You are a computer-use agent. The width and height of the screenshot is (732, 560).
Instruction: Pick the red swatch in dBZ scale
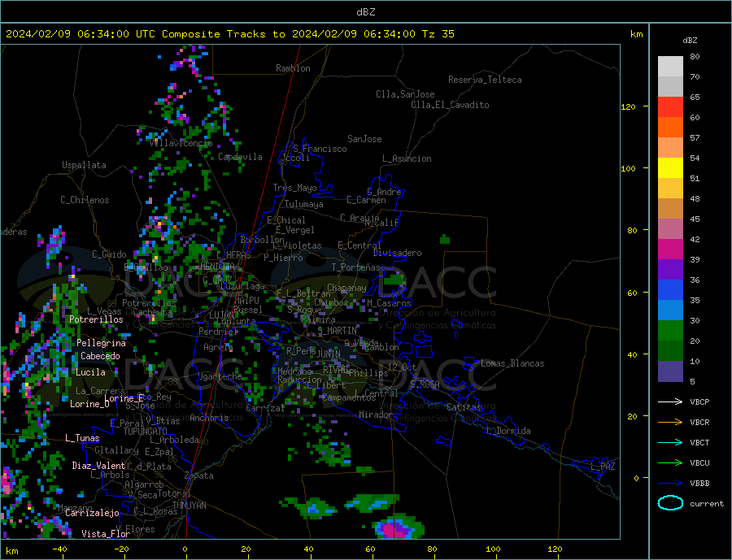coord(670,106)
